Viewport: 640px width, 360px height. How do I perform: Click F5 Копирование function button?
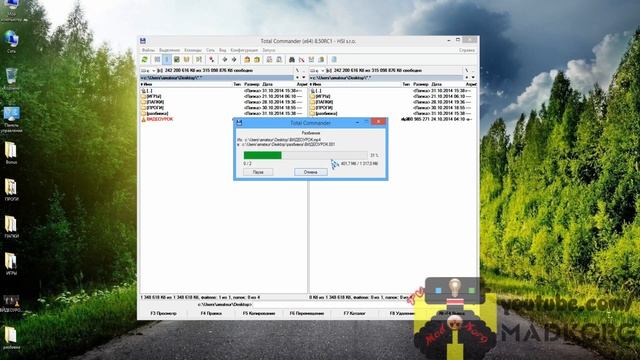pos(259,313)
